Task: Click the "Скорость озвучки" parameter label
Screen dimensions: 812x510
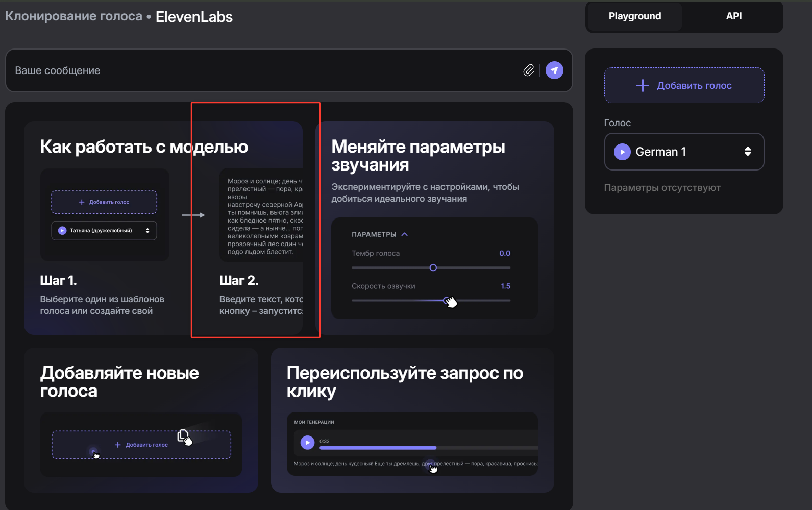Action: (x=383, y=286)
